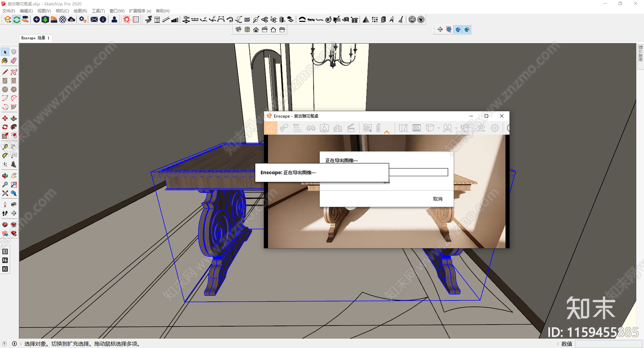644x348 pixels.
Task: Click the Enscape about info icon
Action: pos(103,19)
